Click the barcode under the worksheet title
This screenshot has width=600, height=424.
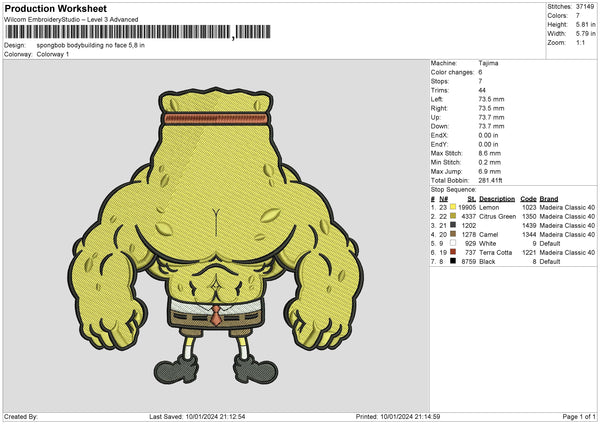pyautogui.click(x=138, y=32)
